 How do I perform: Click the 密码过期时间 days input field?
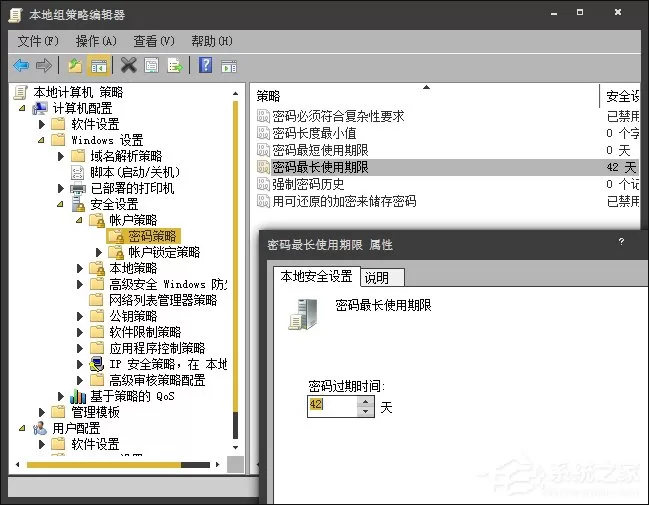pyautogui.click(x=332, y=406)
